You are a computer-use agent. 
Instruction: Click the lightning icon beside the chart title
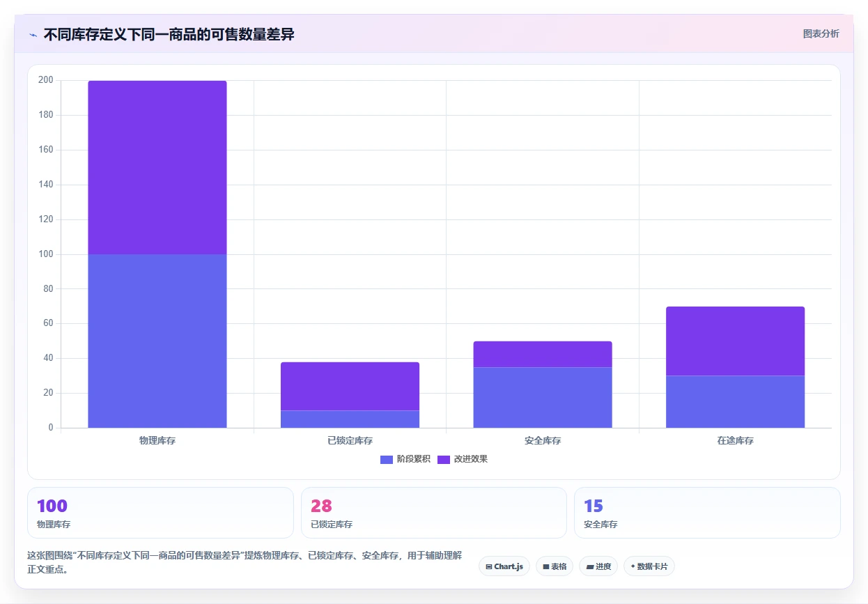(x=33, y=35)
